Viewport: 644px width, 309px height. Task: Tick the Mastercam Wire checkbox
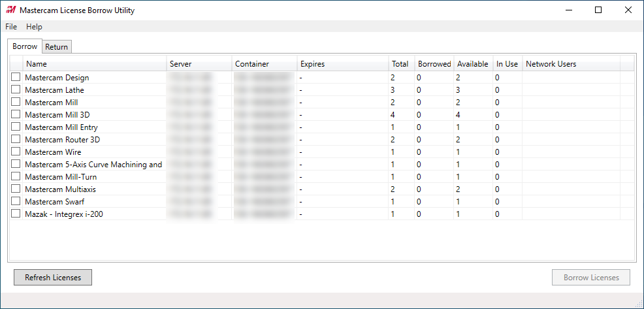16,152
